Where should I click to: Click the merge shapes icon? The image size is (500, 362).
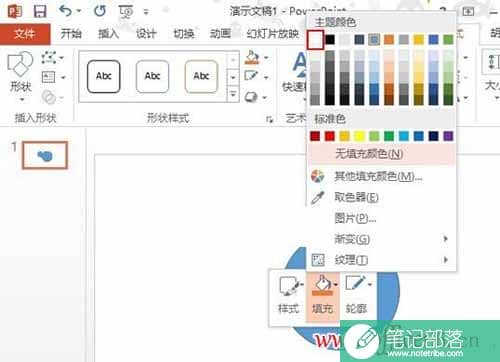(49, 97)
